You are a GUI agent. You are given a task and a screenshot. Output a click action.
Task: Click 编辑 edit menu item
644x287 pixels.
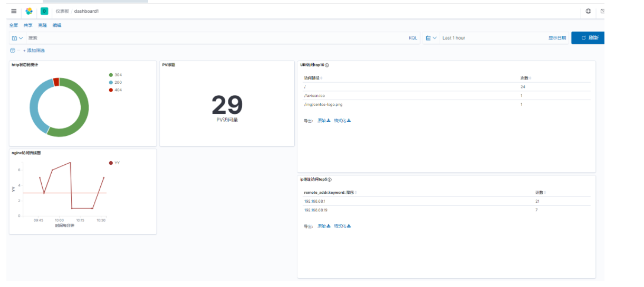pos(56,25)
